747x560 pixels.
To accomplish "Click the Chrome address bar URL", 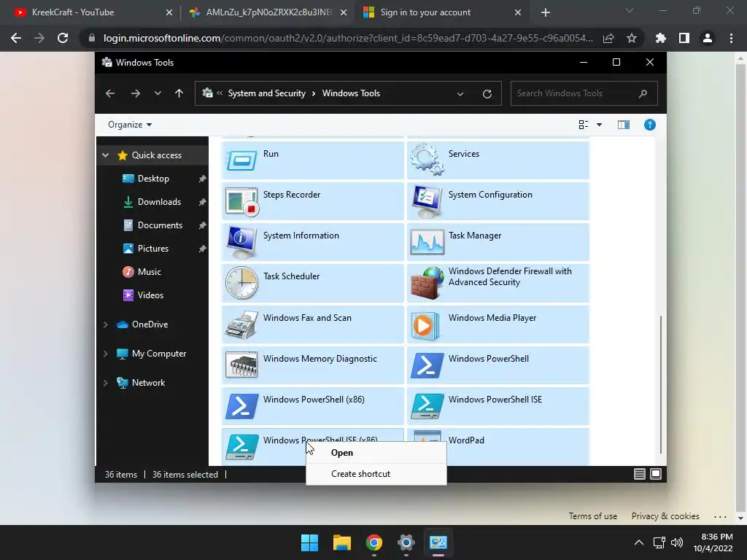I will [348, 38].
